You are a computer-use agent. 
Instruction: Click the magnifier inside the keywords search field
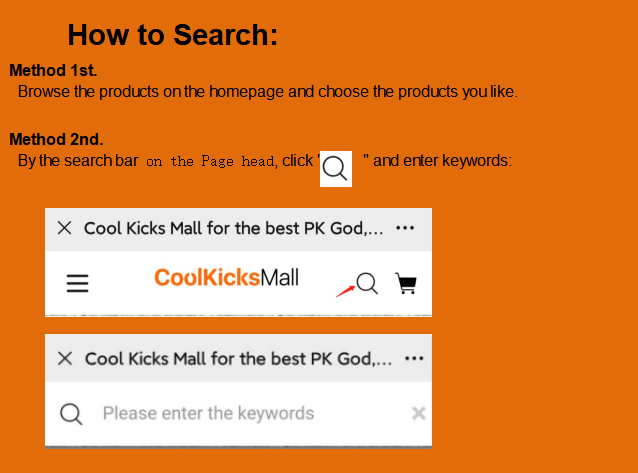(x=71, y=414)
